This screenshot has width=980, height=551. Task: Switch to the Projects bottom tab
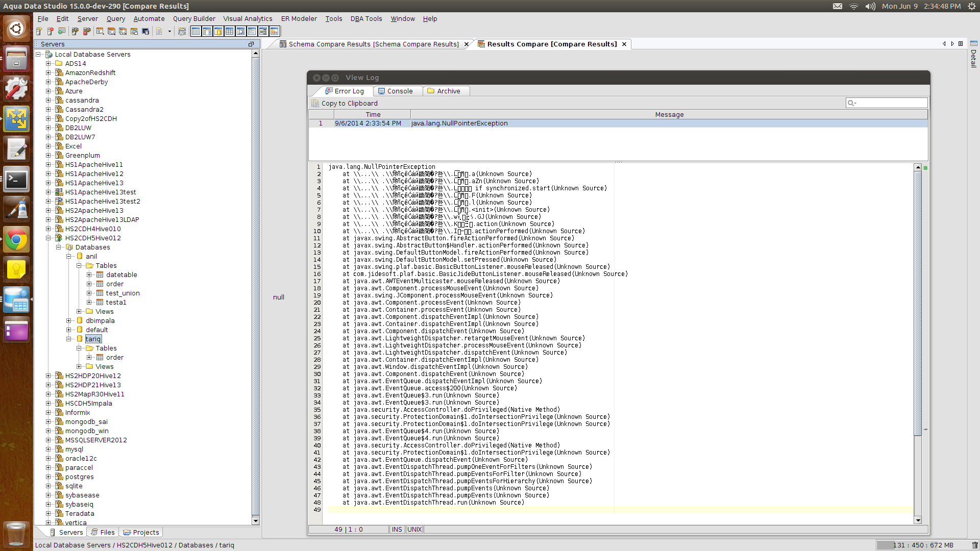coord(141,533)
